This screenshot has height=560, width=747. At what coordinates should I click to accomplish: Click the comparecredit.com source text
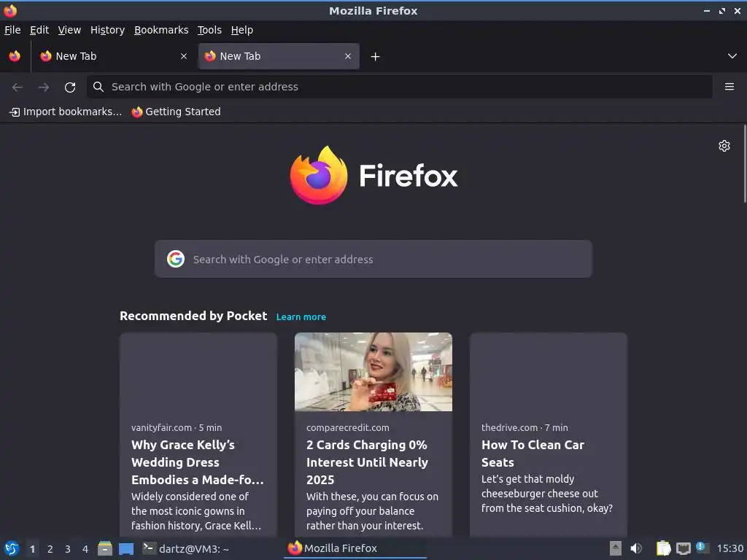[x=348, y=427]
